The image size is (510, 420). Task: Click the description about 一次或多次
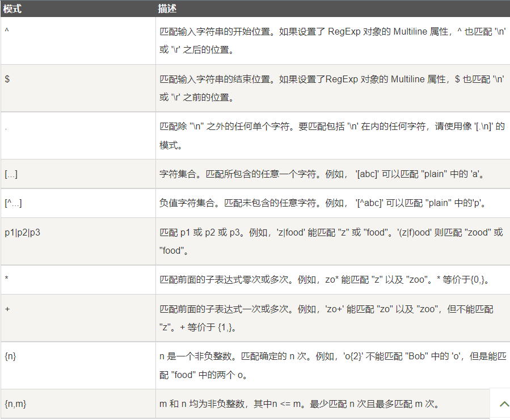point(333,318)
